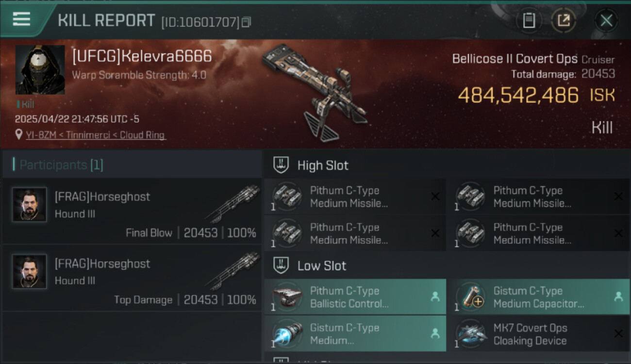Toggle the dropped marker on Ballistic Control
Image resolution: width=631 pixels, height=364 pixels.
[x=435, y=297]
